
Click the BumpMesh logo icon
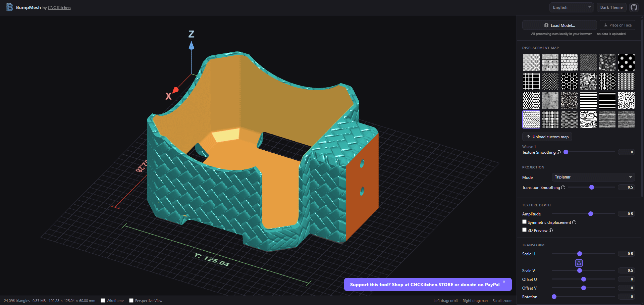pyautogui.click(x=9, y=7)
